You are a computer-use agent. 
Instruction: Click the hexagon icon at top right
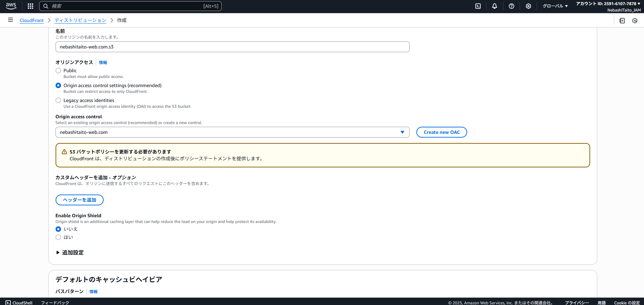point(635,21)
